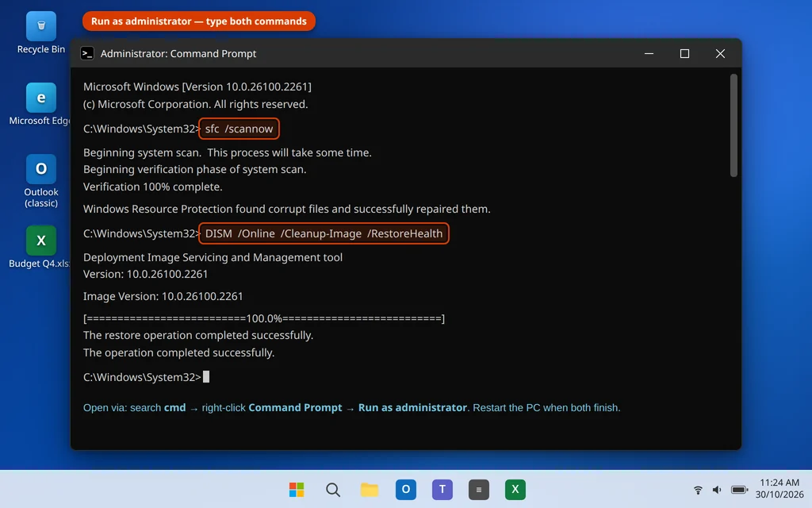The height and width of the screenshot is (508, 812).
Task: Click the DISM /Online /Cleanup-Image /RestoreHealth command
Action: [x=324, y=233]
